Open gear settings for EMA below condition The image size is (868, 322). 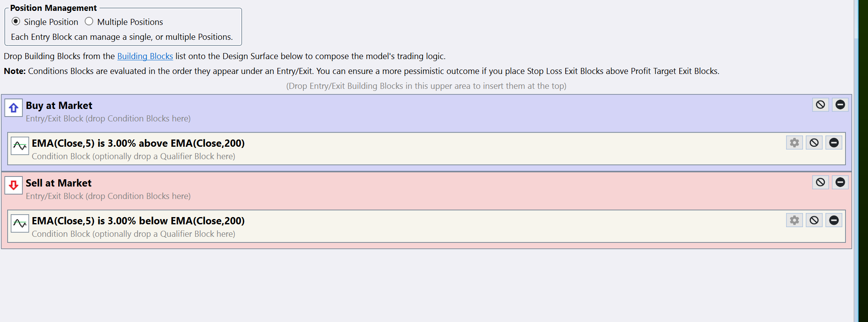point(794,220)
